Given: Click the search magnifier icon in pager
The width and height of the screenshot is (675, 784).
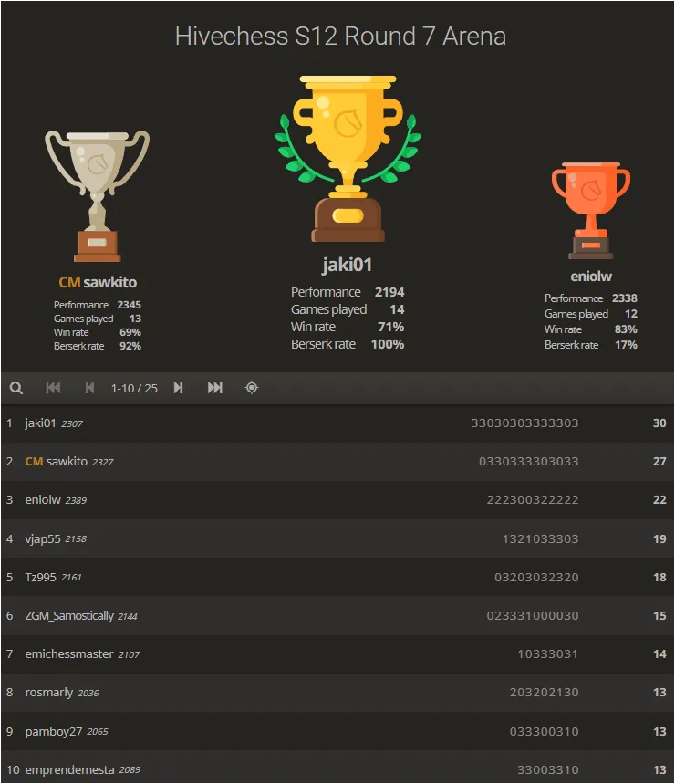Looking at the screenshot, I should click(16, 388).
